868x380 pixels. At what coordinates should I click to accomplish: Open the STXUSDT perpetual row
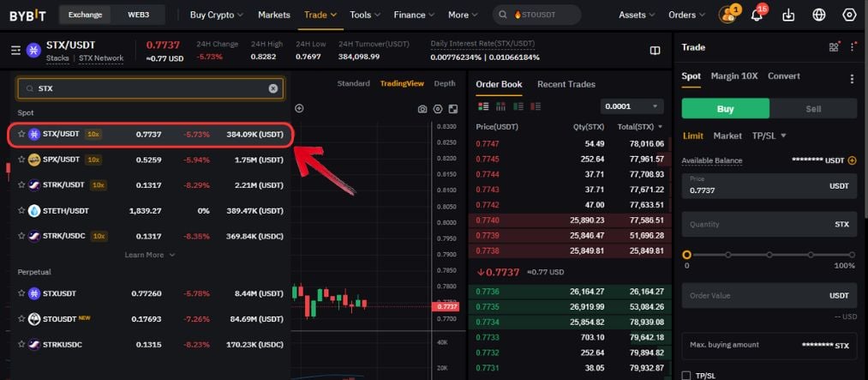point(151,293)
